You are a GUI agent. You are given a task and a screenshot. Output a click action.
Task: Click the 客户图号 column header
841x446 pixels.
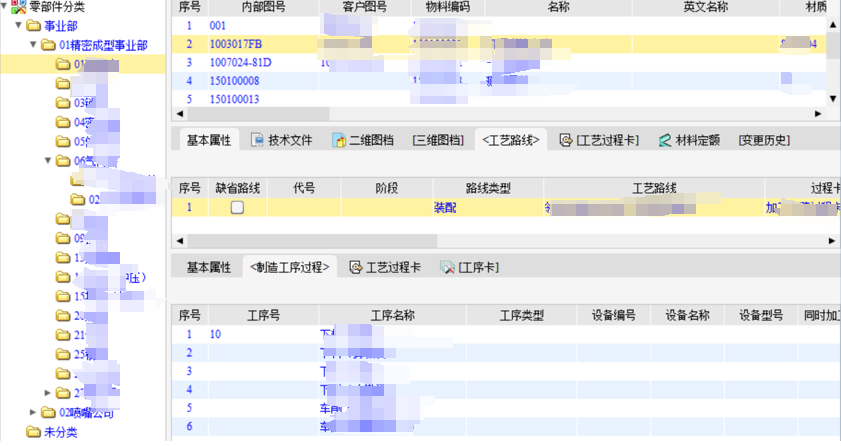[365, 7]
